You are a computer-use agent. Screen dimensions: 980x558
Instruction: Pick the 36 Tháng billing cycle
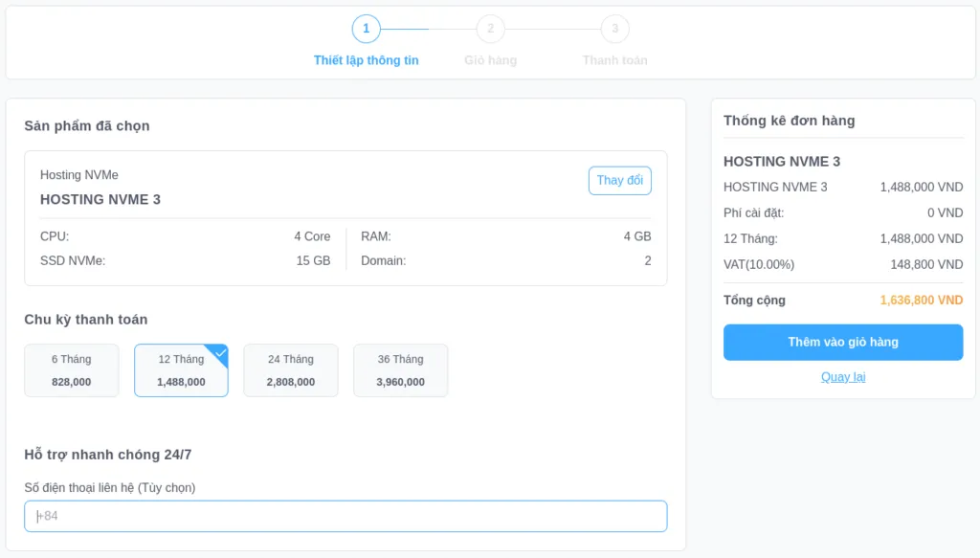[x=400, y=370]
